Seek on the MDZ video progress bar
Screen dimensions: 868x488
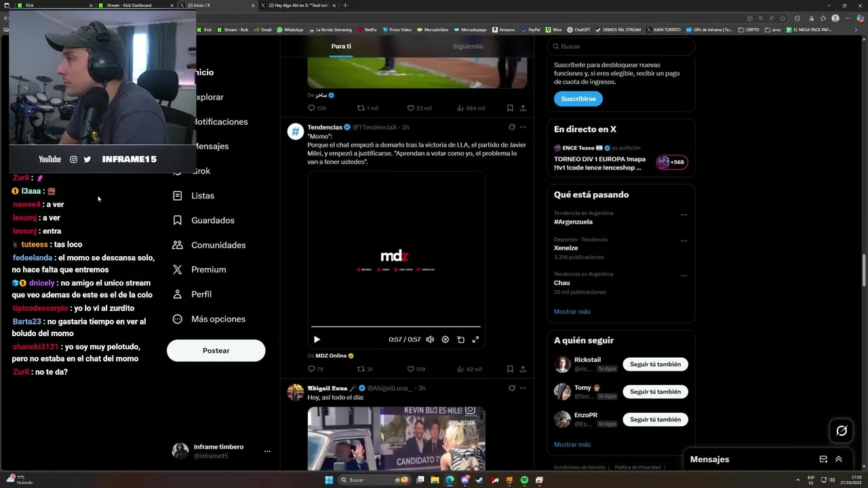coord(395,327)
